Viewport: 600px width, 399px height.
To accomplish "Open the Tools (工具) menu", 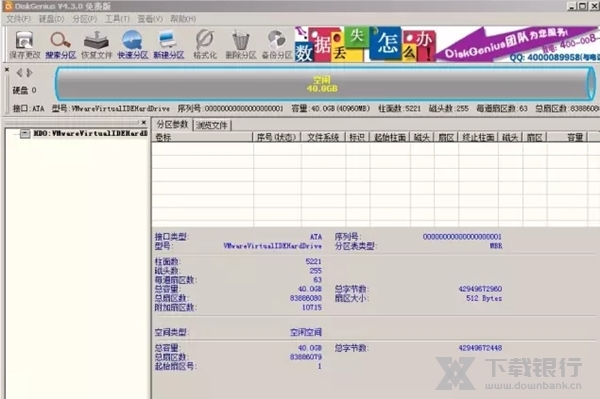I will point(117,19).
